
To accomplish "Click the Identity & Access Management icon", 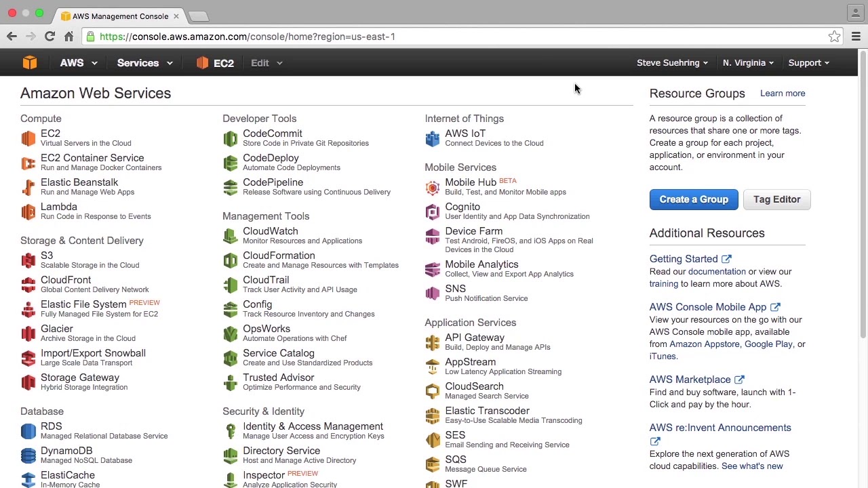I will (x=231, y=431).
